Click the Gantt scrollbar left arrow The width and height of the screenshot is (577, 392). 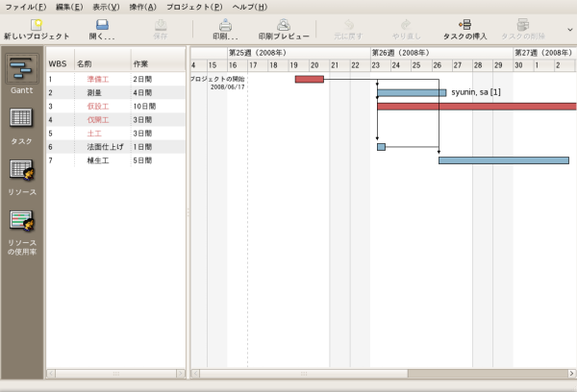195,373
